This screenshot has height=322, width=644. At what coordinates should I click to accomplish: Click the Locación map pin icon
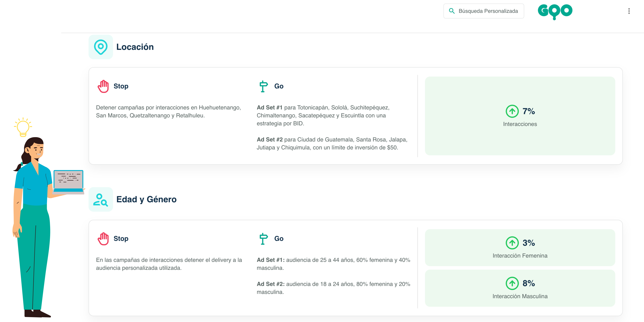pos(100,47)
